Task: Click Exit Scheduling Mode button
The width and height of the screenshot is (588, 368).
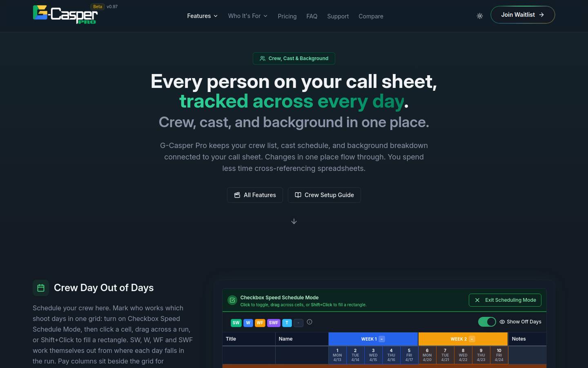Action: (505, 300)
